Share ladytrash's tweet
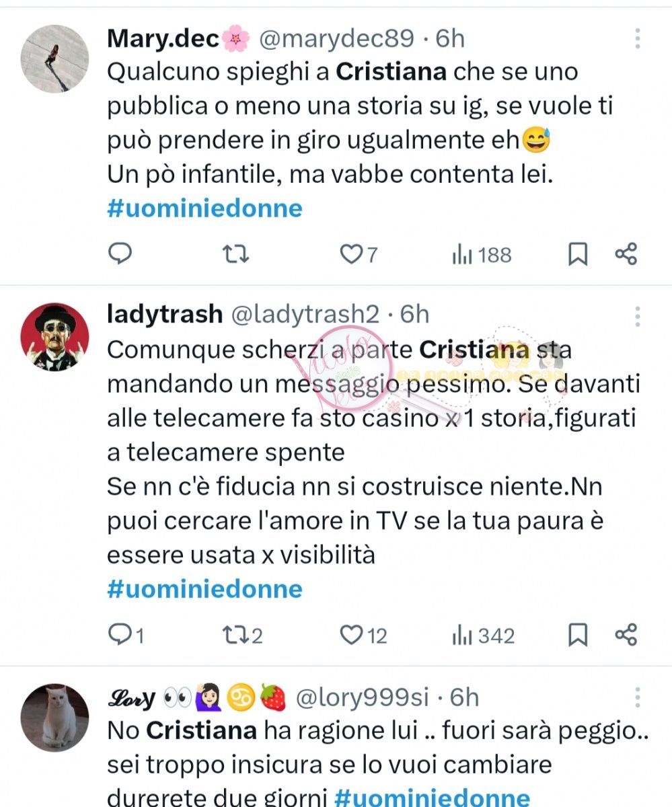The height and width of the screenshot is (807, 672). 626,634
